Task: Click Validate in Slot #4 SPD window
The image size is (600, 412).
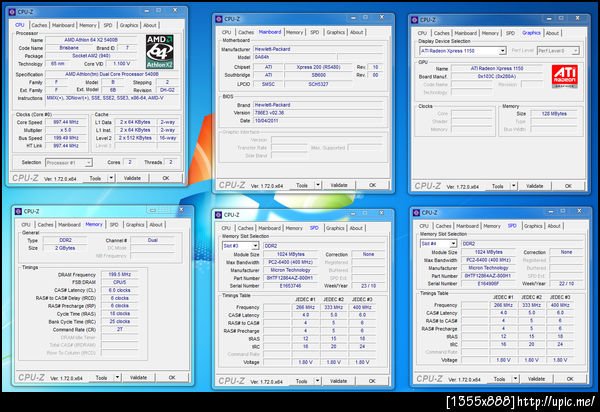Action: (536, 379)
